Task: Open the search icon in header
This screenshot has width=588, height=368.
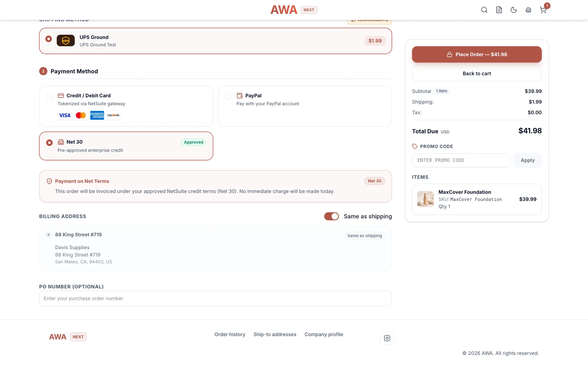Action: pyautogui.click(x=484, y=10)
